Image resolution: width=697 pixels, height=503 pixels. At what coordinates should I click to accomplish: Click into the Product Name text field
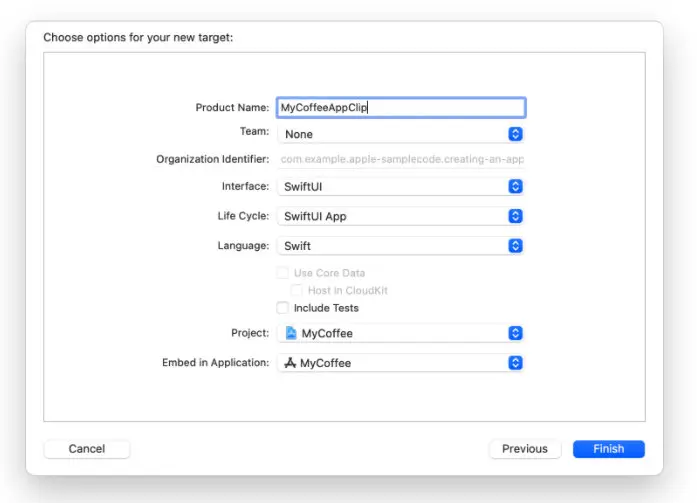(x=400, y=107)
